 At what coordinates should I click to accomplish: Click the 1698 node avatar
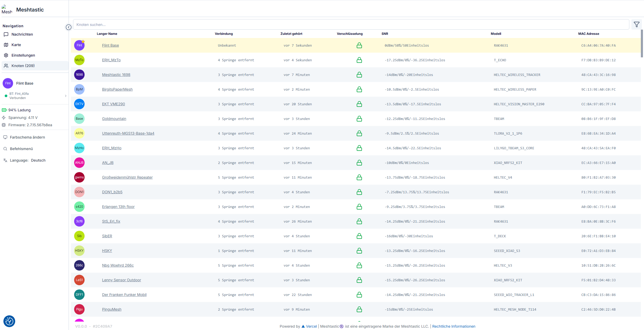pyautogui.click(x=79, y=75)
